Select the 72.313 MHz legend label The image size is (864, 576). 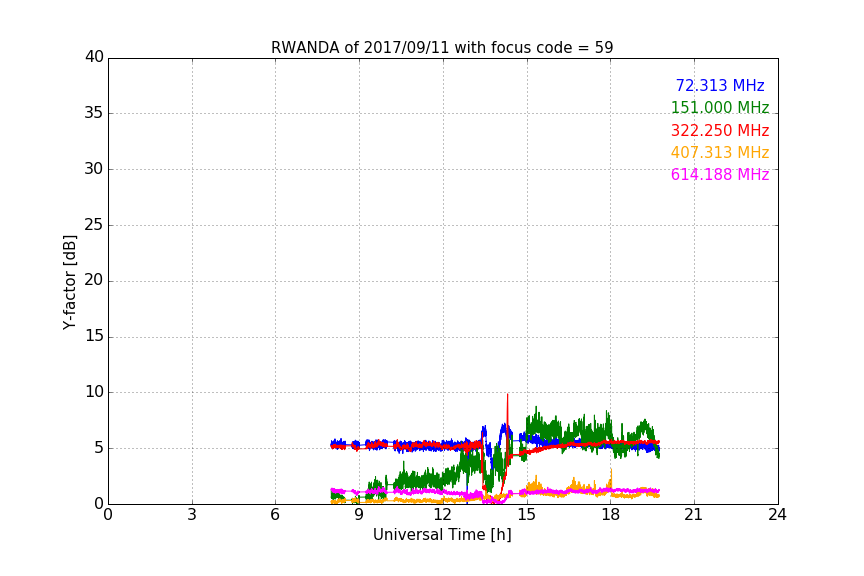(x=720, y=85)
